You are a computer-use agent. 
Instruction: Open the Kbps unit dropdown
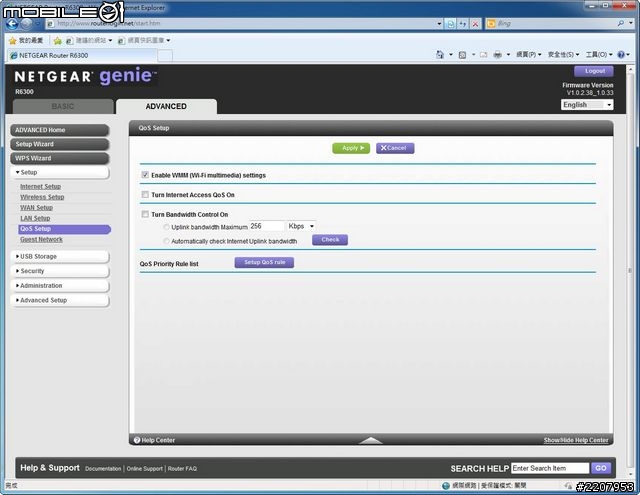pyautogui.click(x=301, y=226)
